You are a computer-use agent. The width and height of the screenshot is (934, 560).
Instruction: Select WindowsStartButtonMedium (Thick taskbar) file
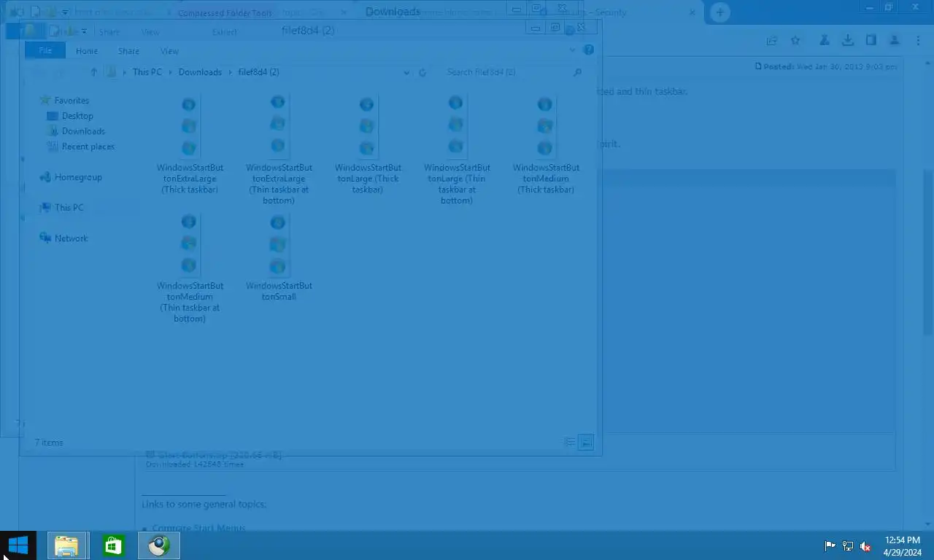click(x=546, y=145)
